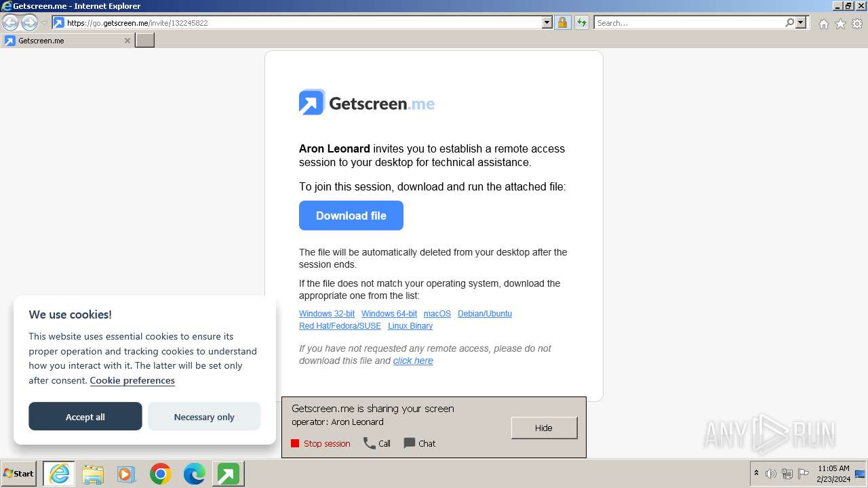Open the Tools gear icon

[857, 24]
